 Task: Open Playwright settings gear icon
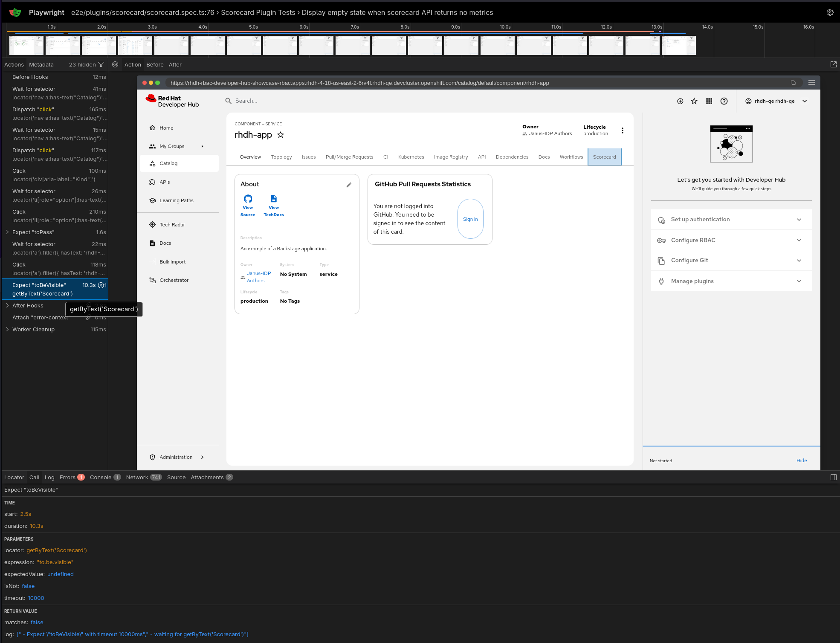tap(830, 12)
